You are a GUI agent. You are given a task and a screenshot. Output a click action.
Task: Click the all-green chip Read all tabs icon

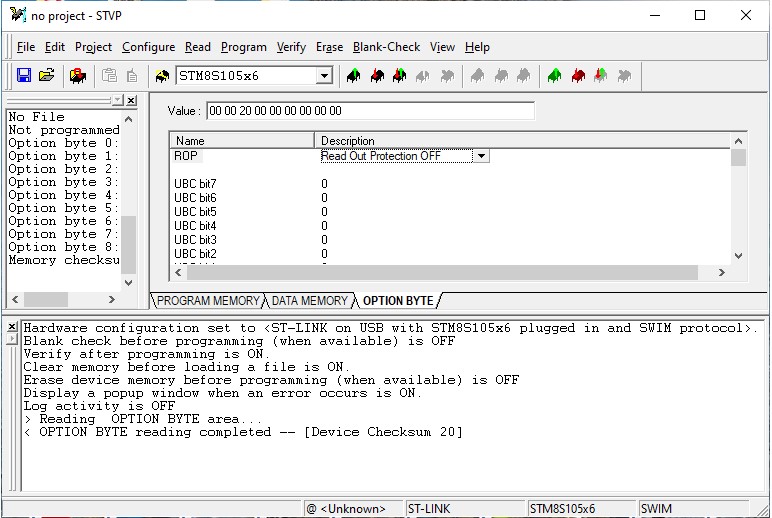tap(554, 76)
